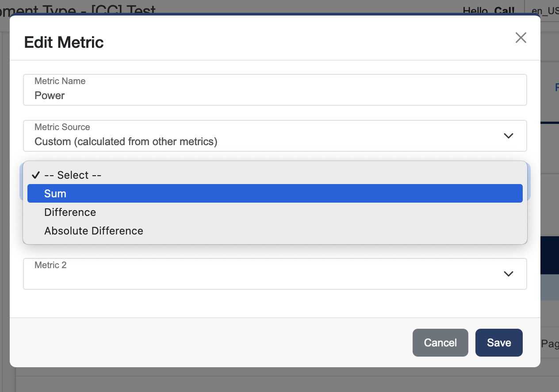Save the metric changes

(498, 342)
